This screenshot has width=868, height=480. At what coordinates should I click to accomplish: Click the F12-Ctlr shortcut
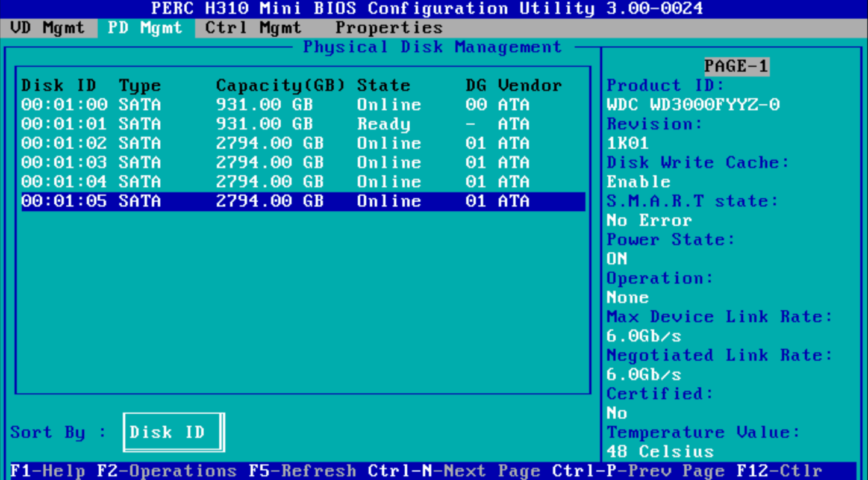point(779,471)
